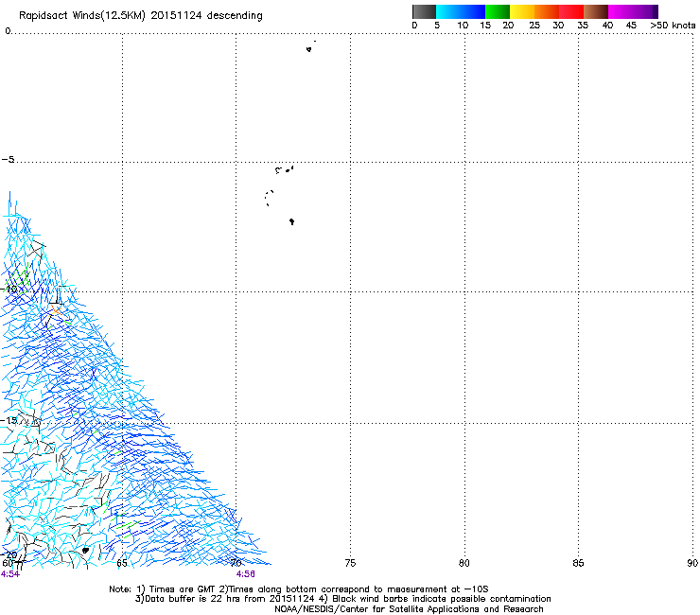Click the dashed atoll outline below -5 latitude
The image size is (700, 615).
point(270,198)
